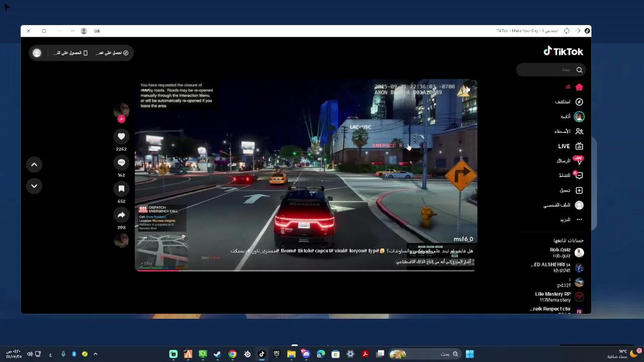644x362 pixels.
Task: Click the search magnifier icon in TikTok
Action: (579, 70)
